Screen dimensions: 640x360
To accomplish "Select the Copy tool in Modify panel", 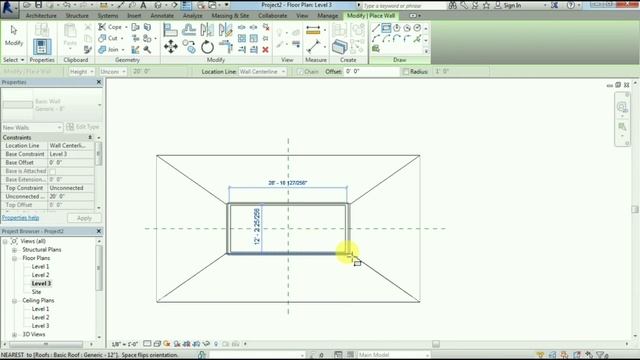I will 189,47.
